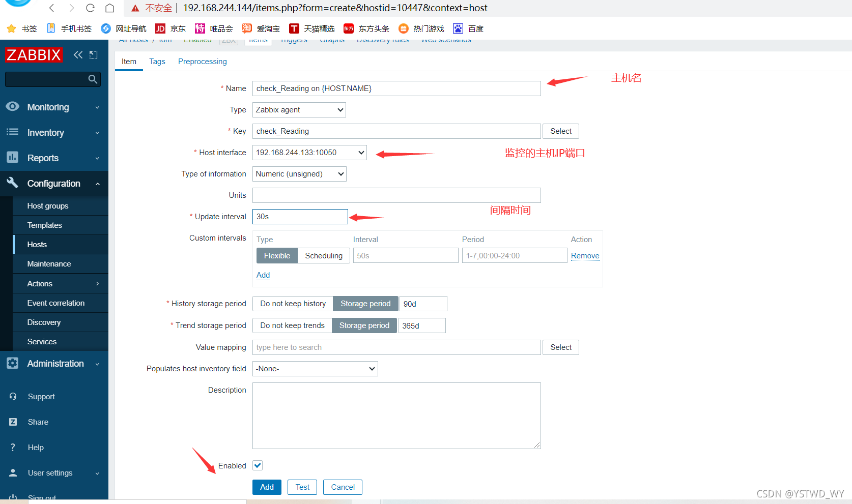The height and width of the screenshot is (504, 852).
Task: Choose trend Storage period option
Action: tap(364, 325)
